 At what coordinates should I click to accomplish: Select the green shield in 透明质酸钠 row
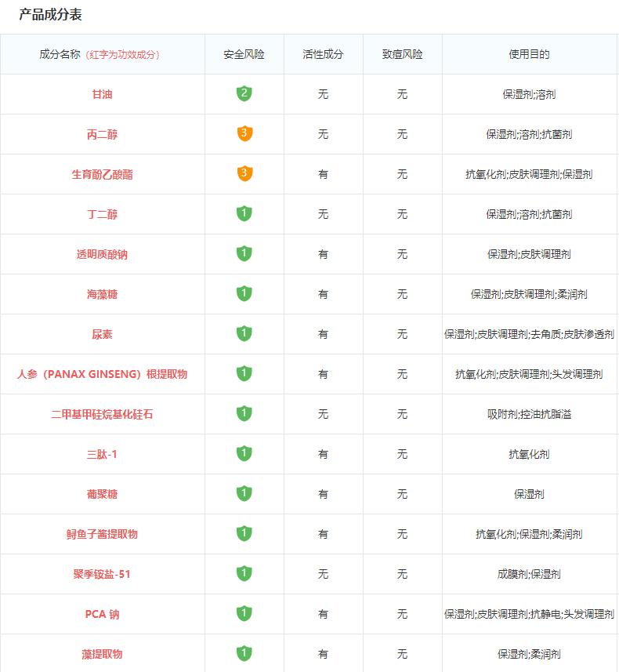[244, 254]
